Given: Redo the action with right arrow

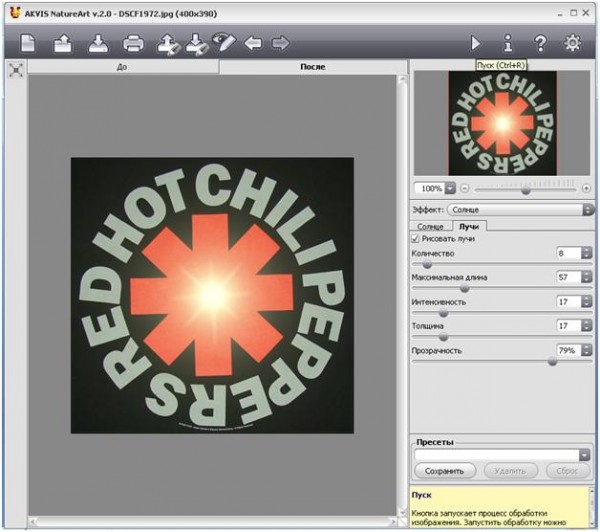Looking at the screenshot, I should pyautogui.click(x=280, y=43).
